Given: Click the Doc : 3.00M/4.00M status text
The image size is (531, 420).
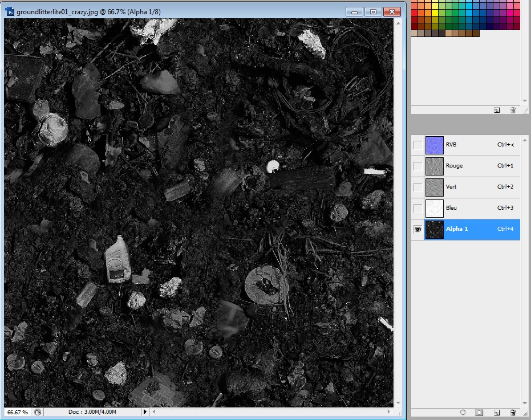Looking at the screenshot, I should click(92, 412).
